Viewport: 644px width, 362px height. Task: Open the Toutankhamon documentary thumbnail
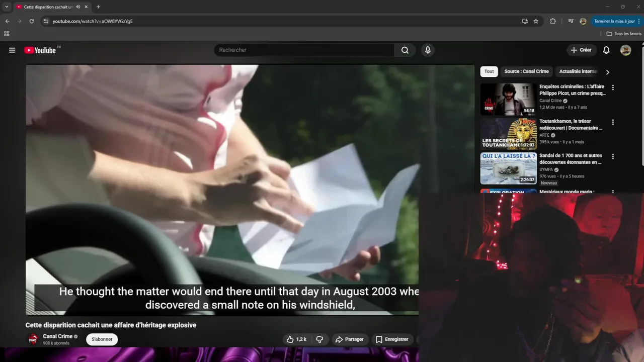tap(508, 134)
